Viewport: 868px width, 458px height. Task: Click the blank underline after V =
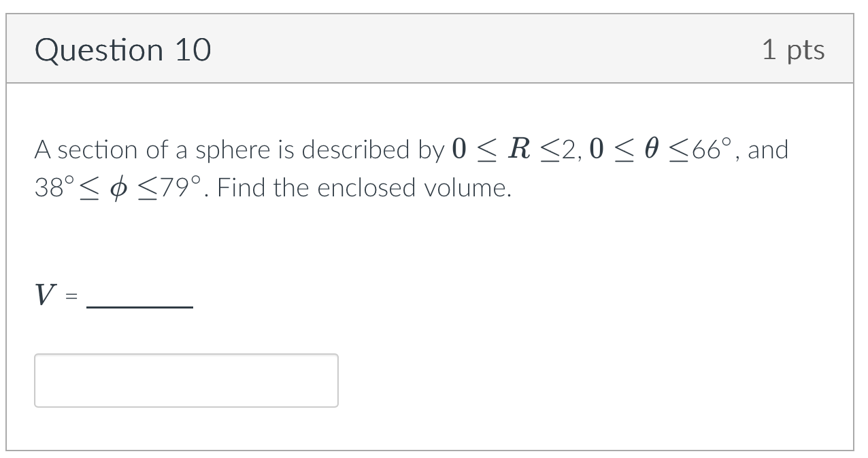pos(138,304)
